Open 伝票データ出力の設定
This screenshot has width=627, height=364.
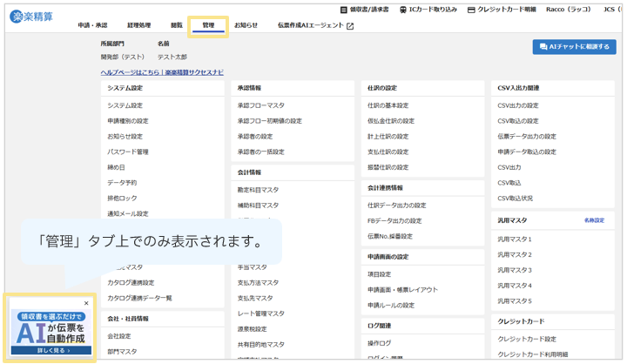click(527, 137)
